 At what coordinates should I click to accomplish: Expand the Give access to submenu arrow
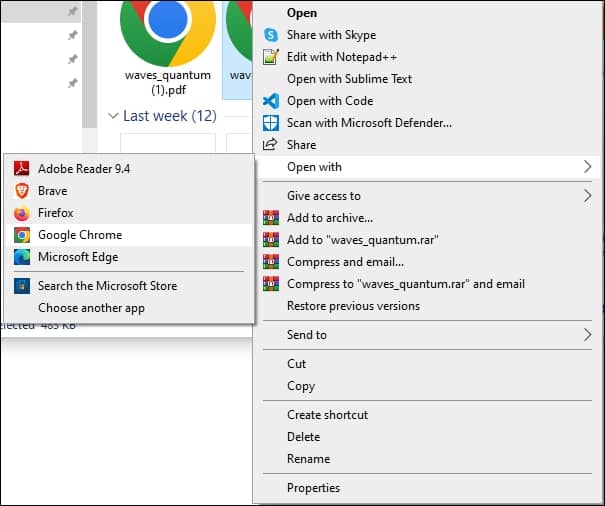(x=587, y=196)
